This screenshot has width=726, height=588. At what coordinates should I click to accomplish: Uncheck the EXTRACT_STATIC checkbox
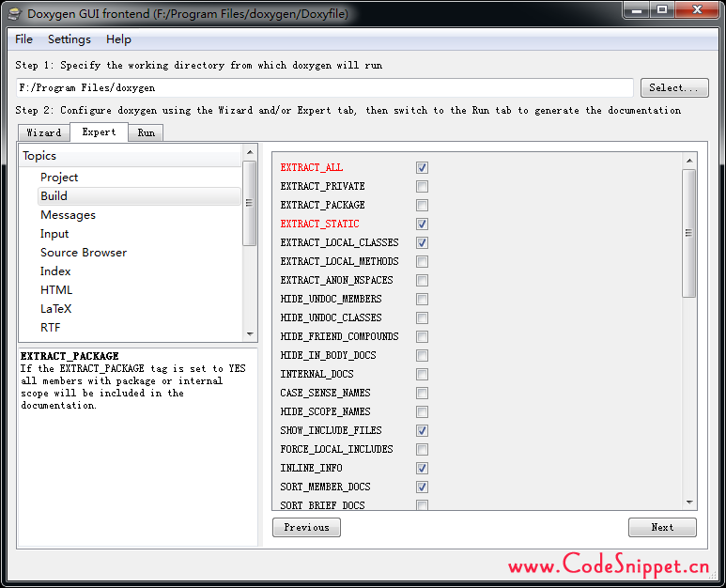[x=422, y=224]
